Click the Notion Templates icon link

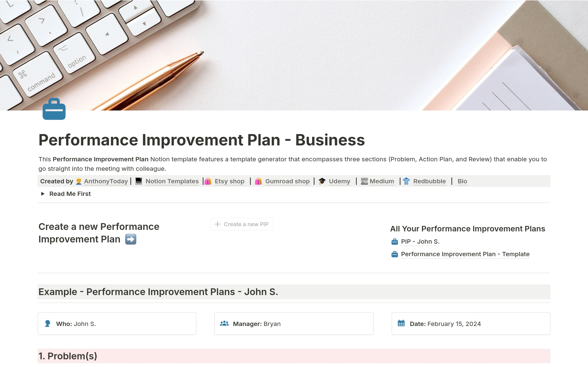(138, 181)
